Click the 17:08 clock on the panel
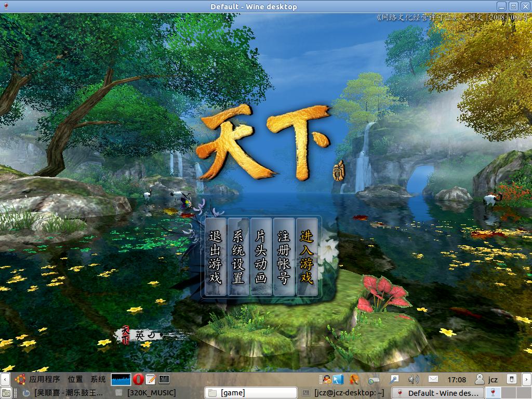 [x=457, y=379]
